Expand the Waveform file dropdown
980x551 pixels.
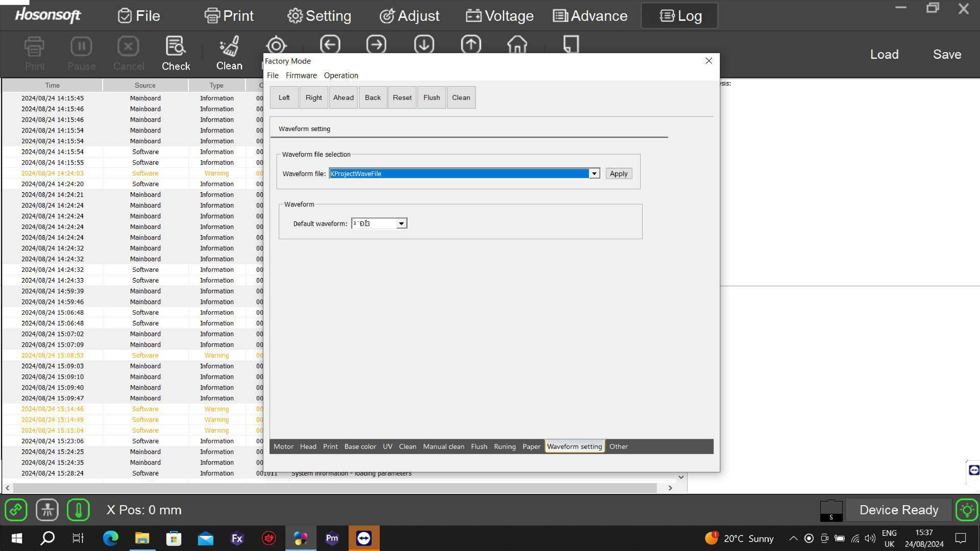click(594, 174)
